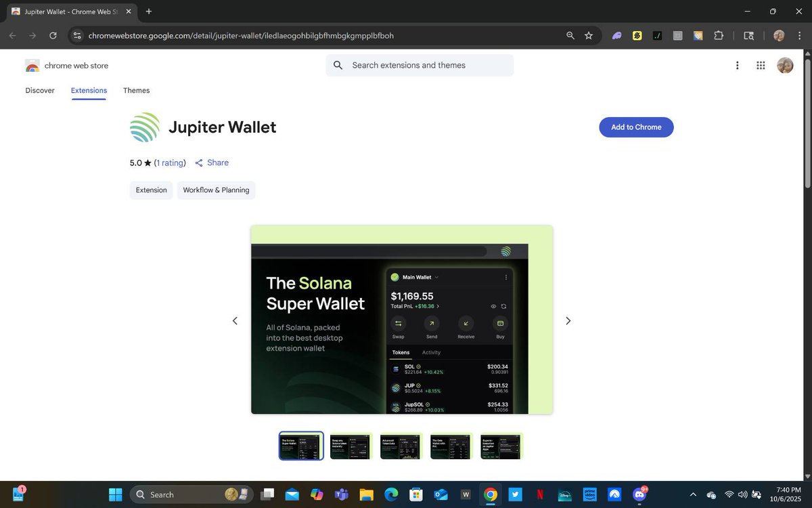Click the Workflow & Planning chip
This screenshot has width=812, height=508.
[x=217, y=190]
